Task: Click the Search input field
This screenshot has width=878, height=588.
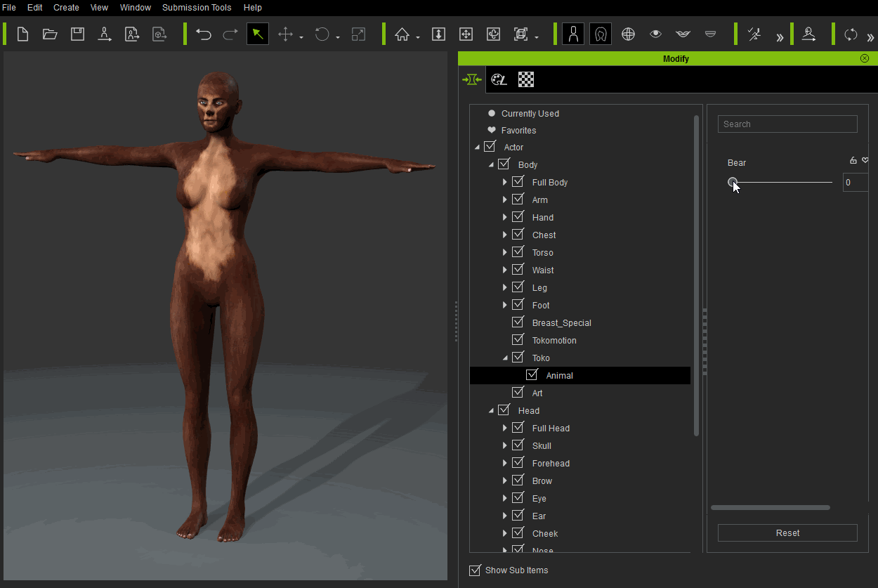Action: [787, 124]
